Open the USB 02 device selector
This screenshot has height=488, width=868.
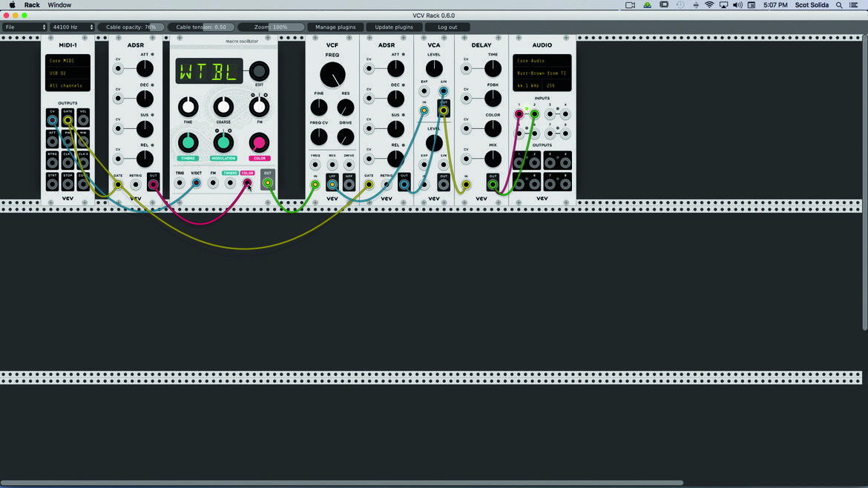click(x=68, y=73)
